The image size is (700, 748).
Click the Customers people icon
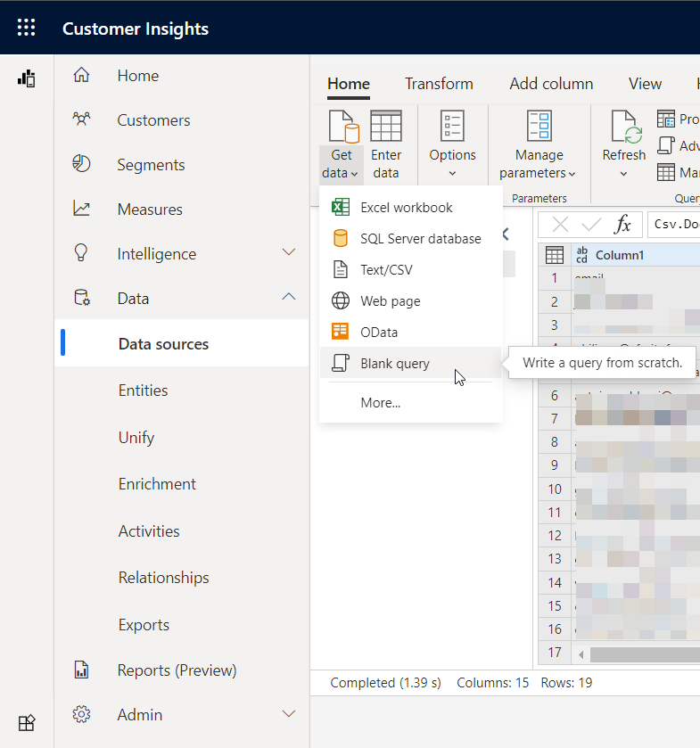tap(81, 119)
